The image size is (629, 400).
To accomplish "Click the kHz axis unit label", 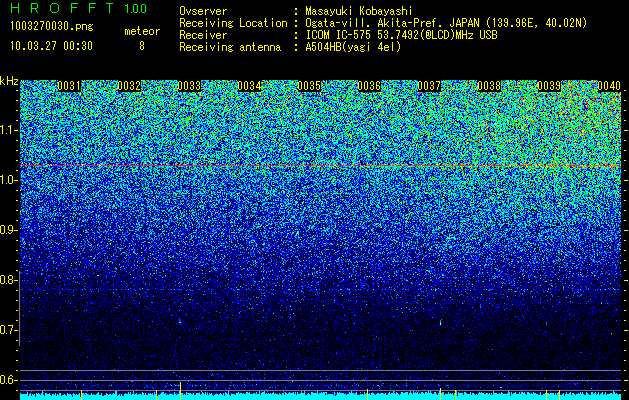I will 9,81.
